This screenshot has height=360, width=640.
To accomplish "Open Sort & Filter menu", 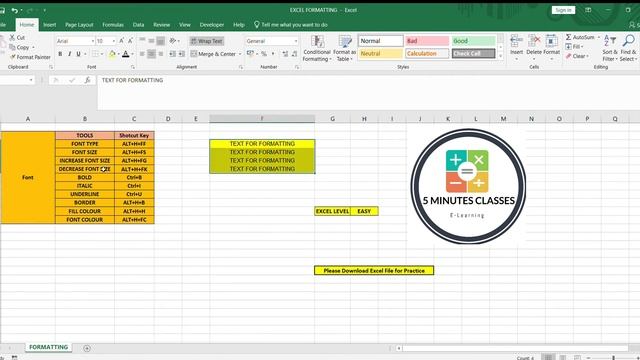I will 610,48.
